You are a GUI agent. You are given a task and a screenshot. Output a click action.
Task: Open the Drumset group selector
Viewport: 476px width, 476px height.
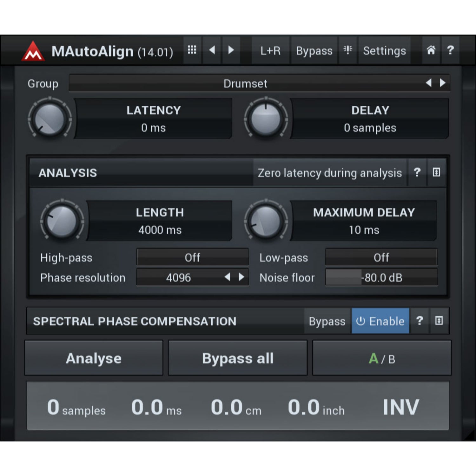click(x=259, y=83)
